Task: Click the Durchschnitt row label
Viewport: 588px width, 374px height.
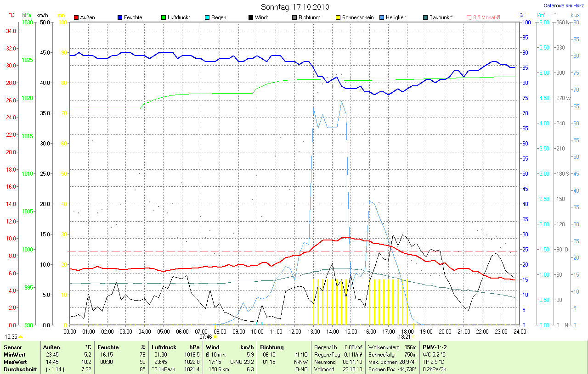Action: 20,369
